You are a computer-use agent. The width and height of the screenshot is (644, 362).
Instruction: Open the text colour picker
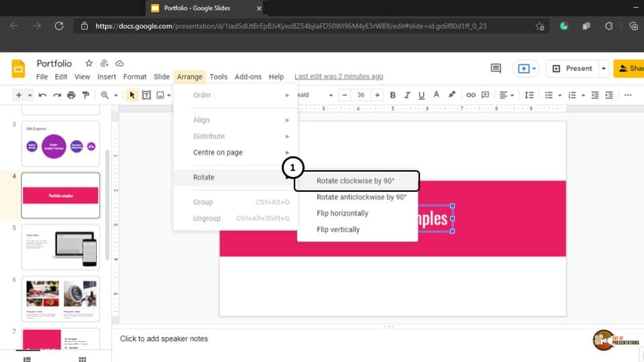click(x=436, y=95)
